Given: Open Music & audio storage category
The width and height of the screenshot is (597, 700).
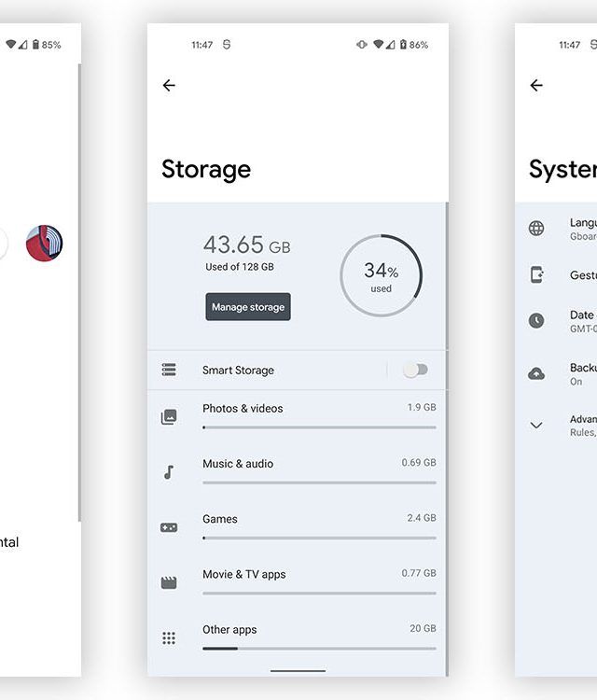Looking at the screenshot, I should [297, 472].
